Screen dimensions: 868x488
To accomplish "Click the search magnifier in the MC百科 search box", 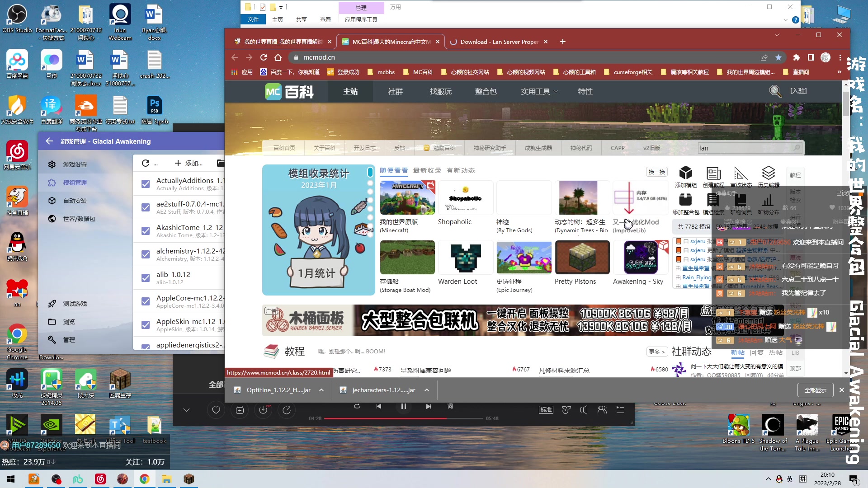I will click(x=797, y=148).
